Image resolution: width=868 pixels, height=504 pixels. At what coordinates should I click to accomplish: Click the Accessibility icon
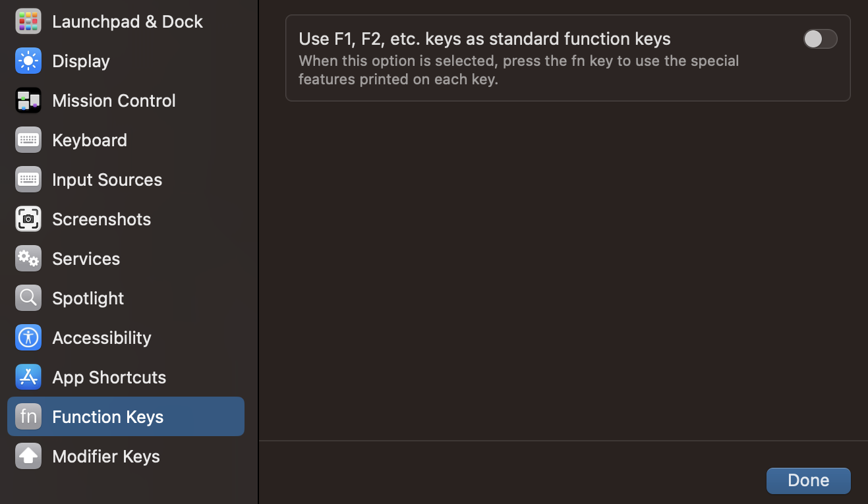click(28, 337)
